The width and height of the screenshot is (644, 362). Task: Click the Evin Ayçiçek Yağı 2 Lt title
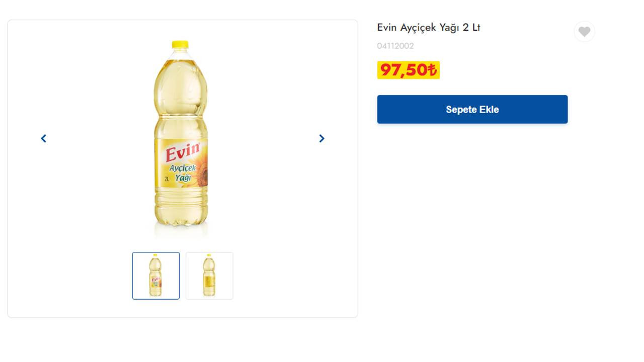(x=429, y=28)
